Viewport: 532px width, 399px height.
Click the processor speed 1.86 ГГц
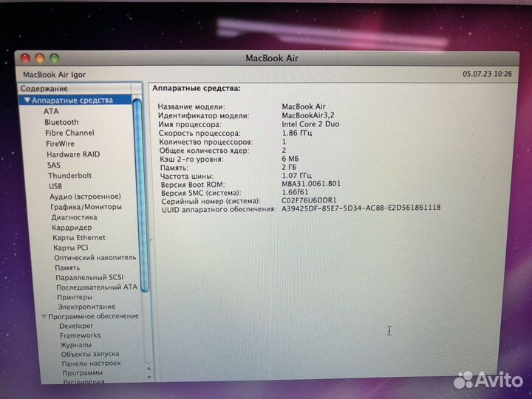point(297,133)
